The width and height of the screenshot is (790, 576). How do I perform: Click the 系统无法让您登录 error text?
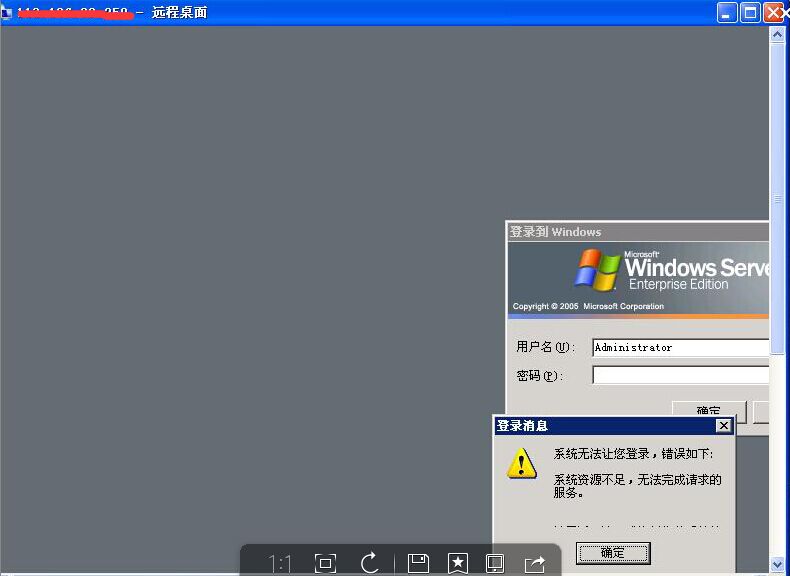633,454
